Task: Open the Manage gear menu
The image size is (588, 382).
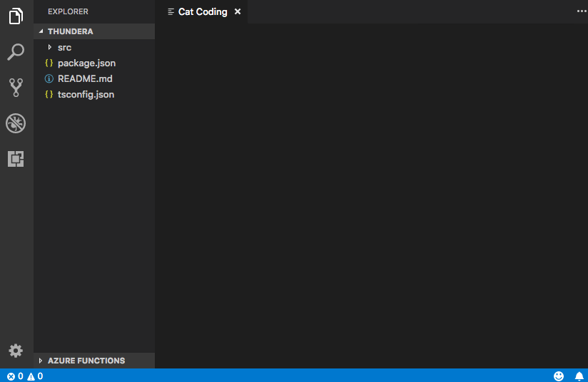Action: tap(16, 351)
